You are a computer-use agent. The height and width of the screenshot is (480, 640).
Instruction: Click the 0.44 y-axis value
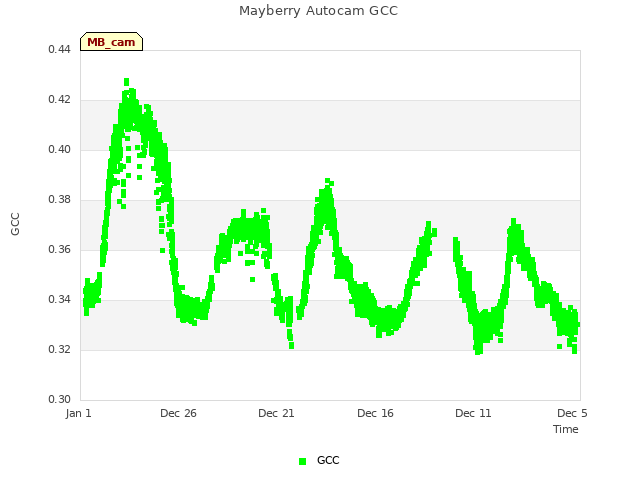point(59,49)
